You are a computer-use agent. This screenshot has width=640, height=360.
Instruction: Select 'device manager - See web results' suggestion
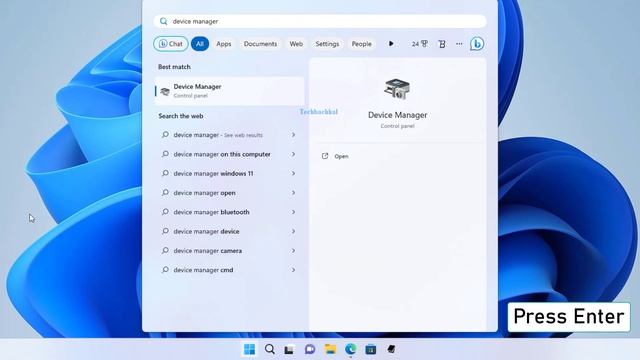pyautogui.click(x=228, y=135)
